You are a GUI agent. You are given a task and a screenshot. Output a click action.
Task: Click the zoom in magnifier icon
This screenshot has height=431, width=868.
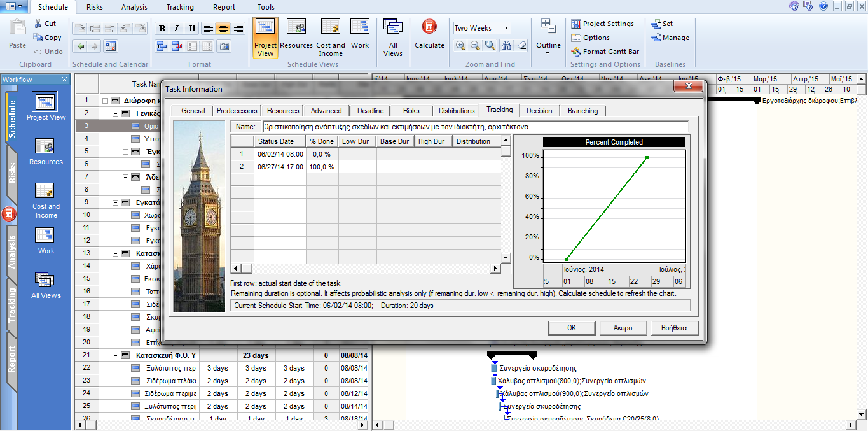coord(460,46)
